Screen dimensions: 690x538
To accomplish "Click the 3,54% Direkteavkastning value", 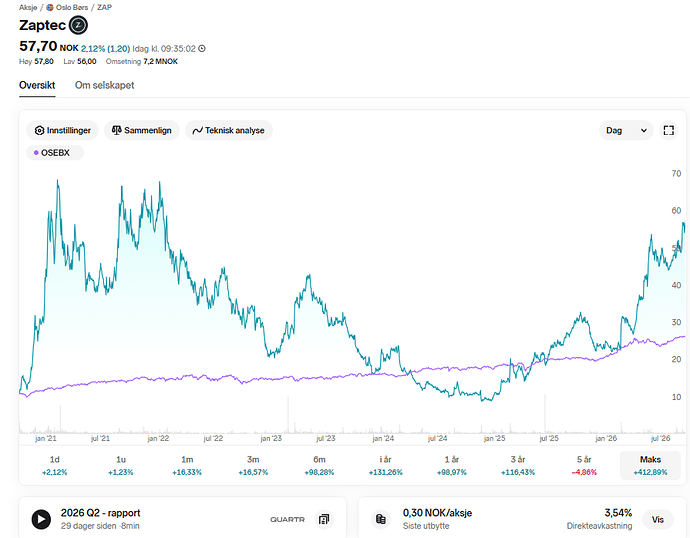I will pyautogui.click(x=618, y=513).
